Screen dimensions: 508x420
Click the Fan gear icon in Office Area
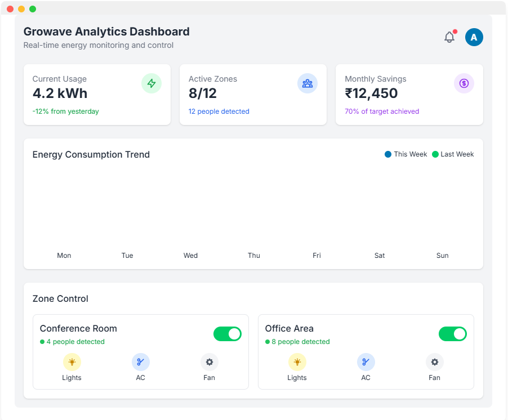tap(434, 362)
